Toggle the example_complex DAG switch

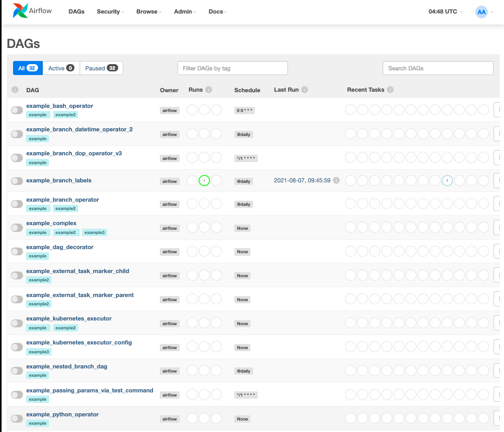coord(17,228)
